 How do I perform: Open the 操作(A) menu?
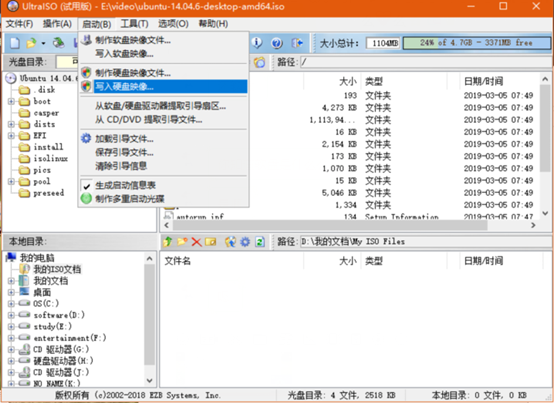57,24
